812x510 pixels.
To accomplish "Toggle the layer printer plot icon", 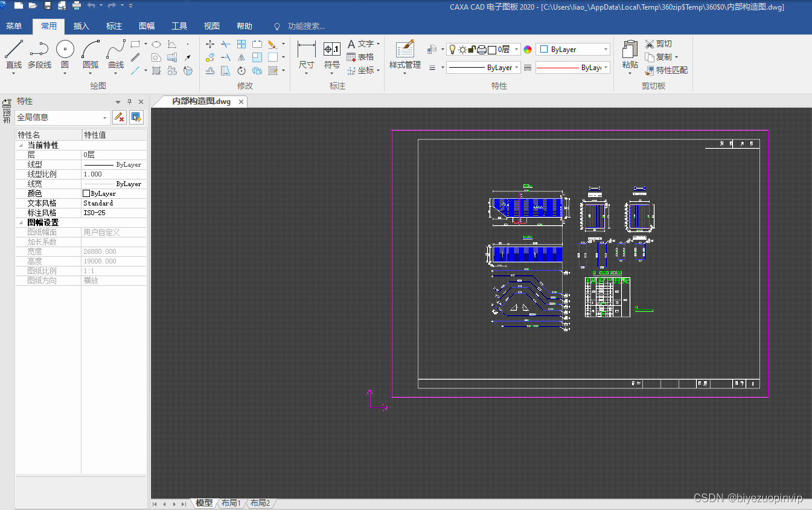I will (481, 50).
